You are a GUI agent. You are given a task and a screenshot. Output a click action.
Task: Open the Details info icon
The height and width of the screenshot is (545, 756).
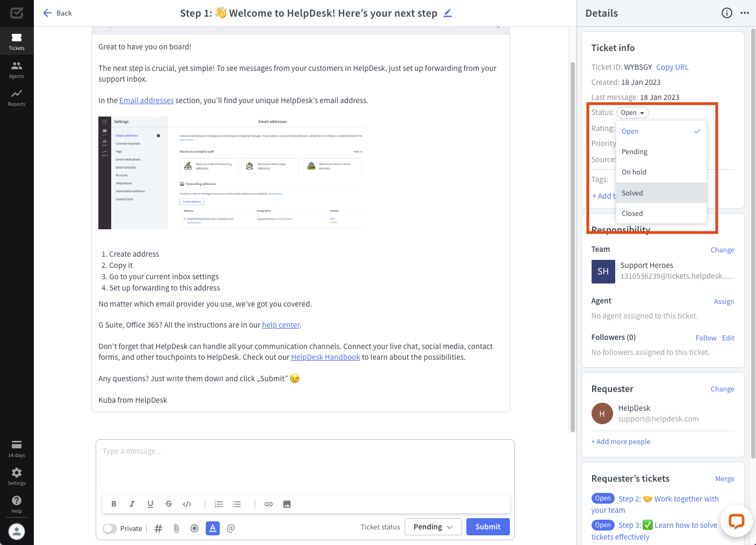[x=726, y=13]
